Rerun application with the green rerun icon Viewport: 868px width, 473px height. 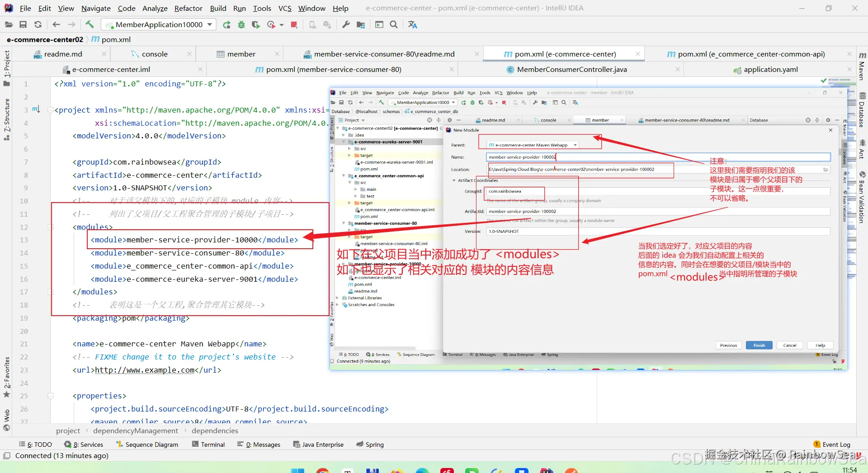(226, 24)
